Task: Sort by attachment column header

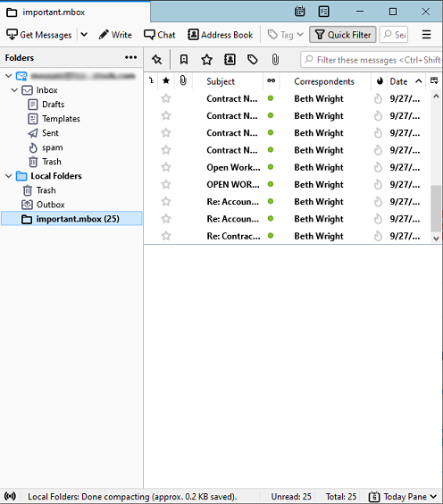Action: tap(183, 81)
